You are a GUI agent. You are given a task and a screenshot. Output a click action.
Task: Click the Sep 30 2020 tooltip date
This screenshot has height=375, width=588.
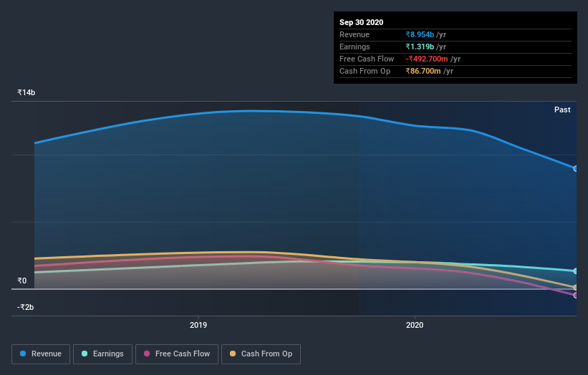pyautogui.click(x=362, y=22)
